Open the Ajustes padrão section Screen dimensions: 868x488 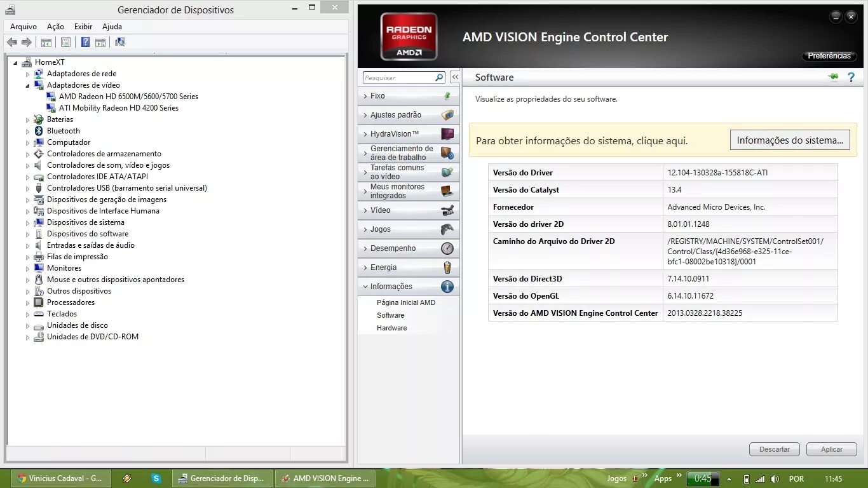[x=409, y=115]
